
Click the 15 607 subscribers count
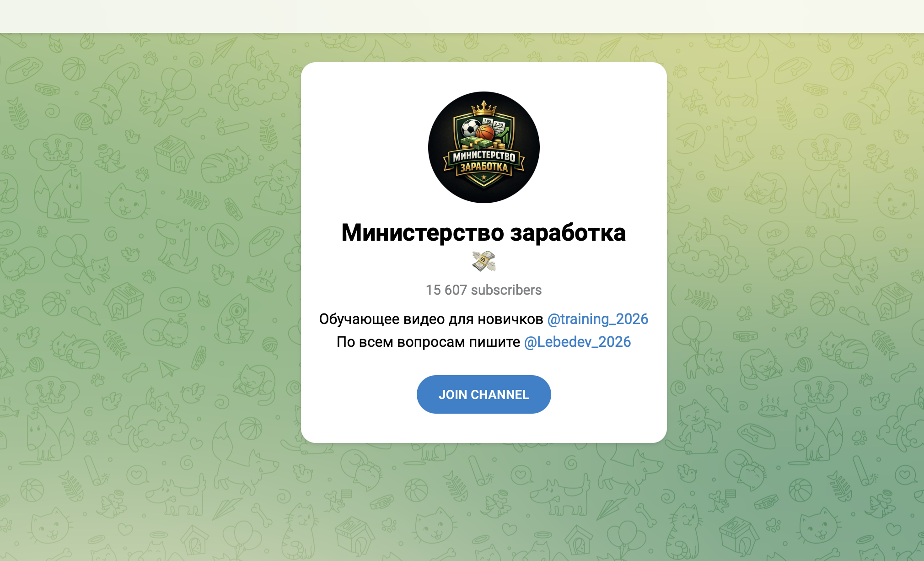point(483,290)
